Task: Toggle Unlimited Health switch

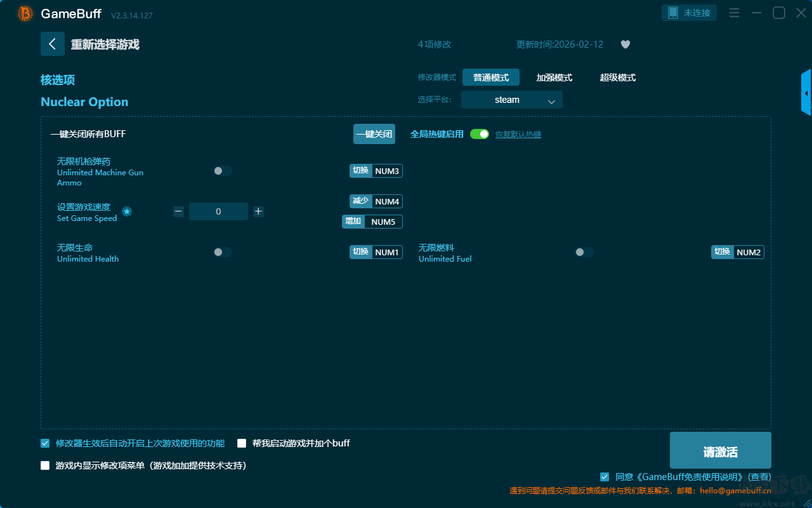Action: tap(223, 252)
